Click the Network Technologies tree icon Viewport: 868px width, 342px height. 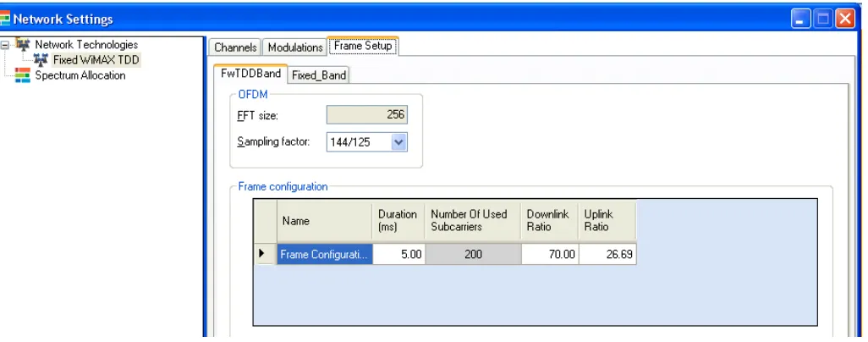23,44
